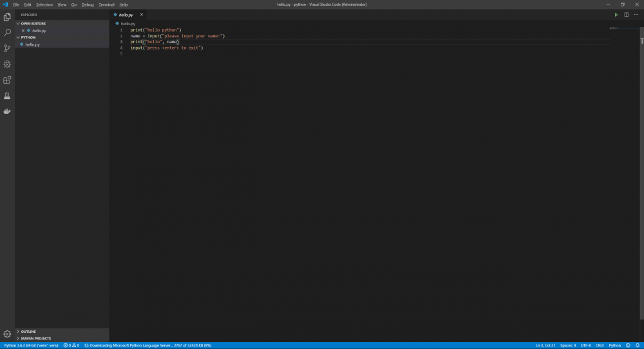Open the View menu
Screen dimensions: 644x349
62,5
